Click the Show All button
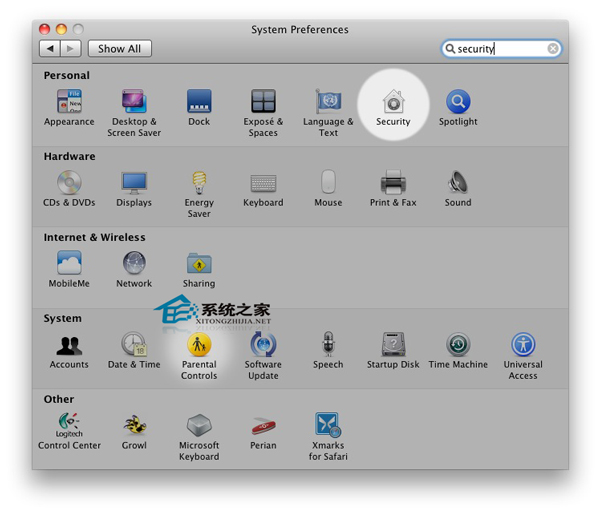 coord(119,48)
